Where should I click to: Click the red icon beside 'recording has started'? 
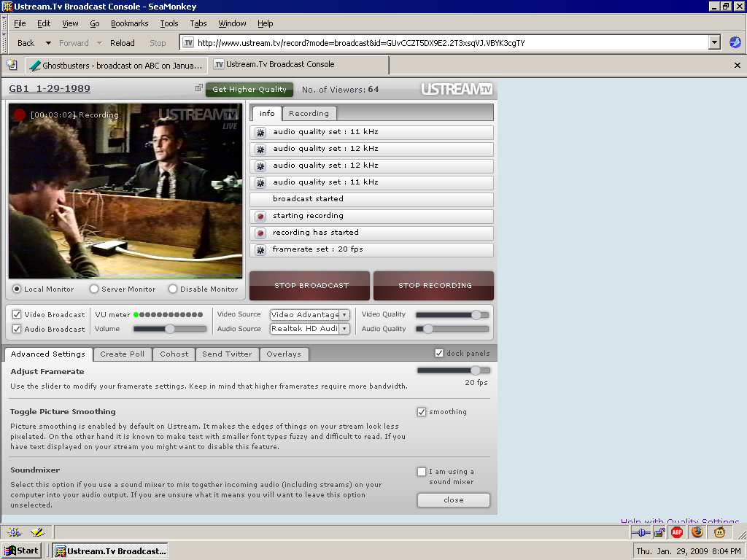click(x=260, y=233)
